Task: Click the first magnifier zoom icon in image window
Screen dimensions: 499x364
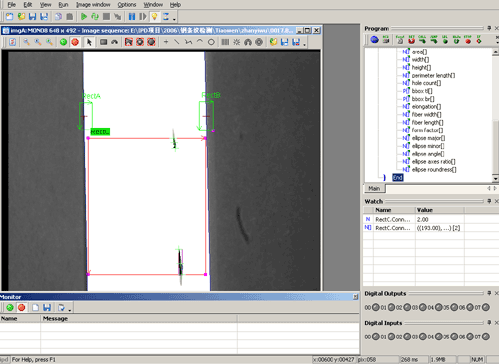Action: (26, 42)
